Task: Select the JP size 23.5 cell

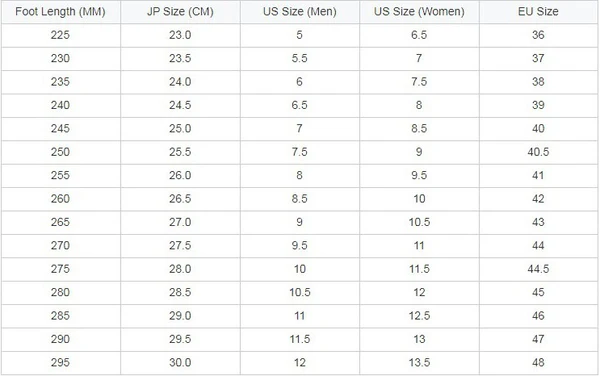Action: (180, 59)
